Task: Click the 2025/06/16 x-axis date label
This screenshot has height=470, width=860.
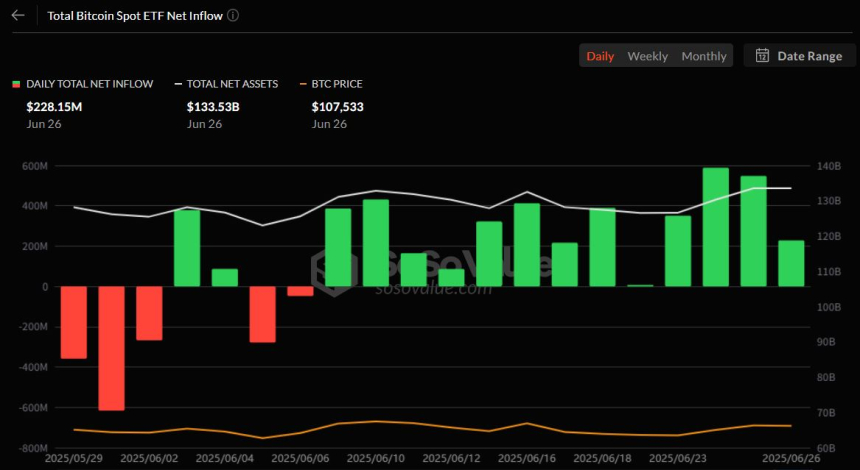Action: 526,457
